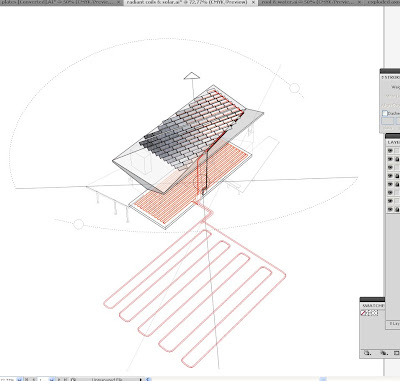400x381 pixels.
Task: Open the Layers panel tab
Action: coord(393,142)
